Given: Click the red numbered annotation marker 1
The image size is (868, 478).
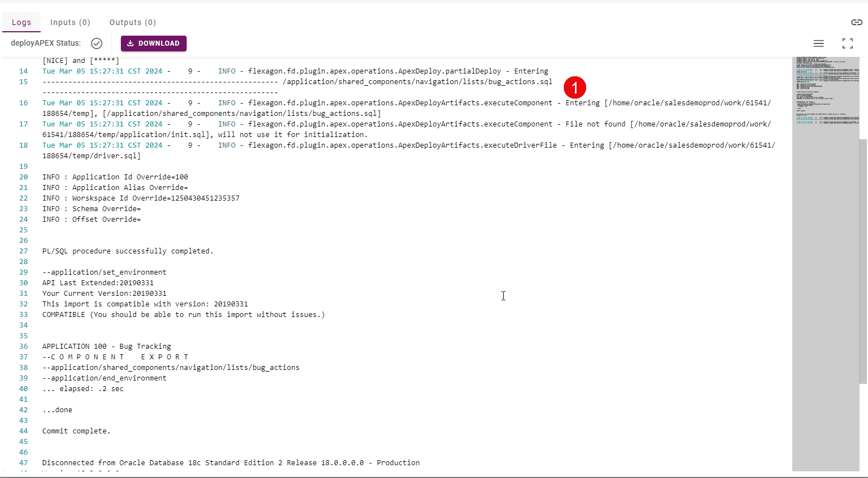Looking at the screenshot, I should [x=575, y=87].
